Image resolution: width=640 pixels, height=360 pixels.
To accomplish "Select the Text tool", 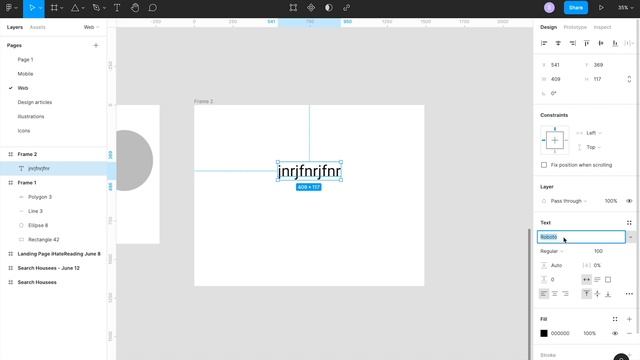I will click(117, 8).
